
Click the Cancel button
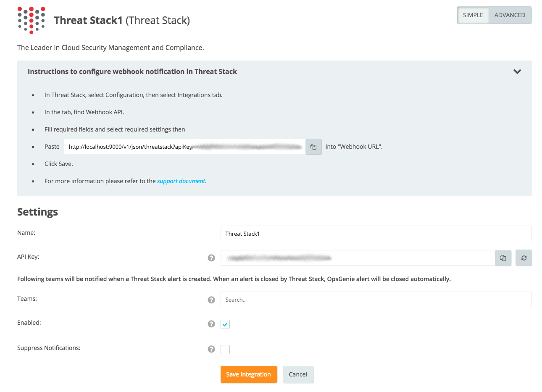pyautogui.click(x=298, y=374)
